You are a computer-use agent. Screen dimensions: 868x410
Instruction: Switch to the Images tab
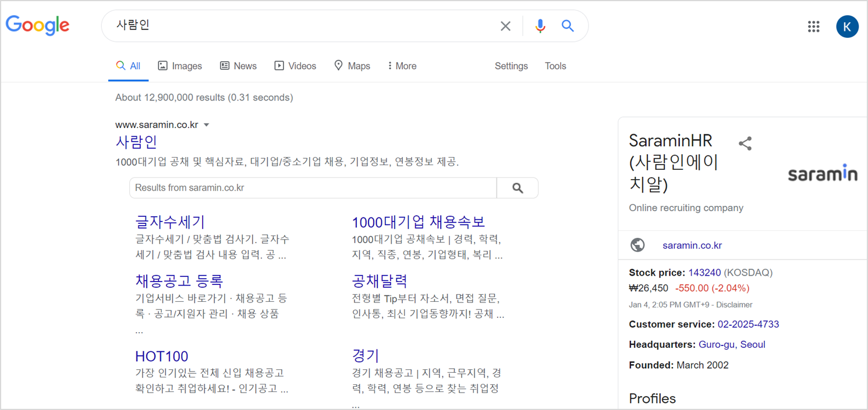click(x=180, y=66)
